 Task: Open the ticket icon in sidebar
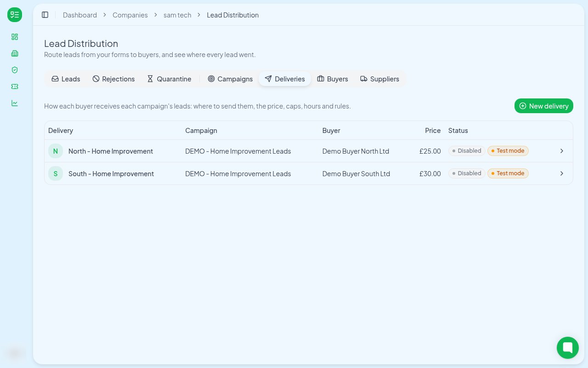point(15,86)
